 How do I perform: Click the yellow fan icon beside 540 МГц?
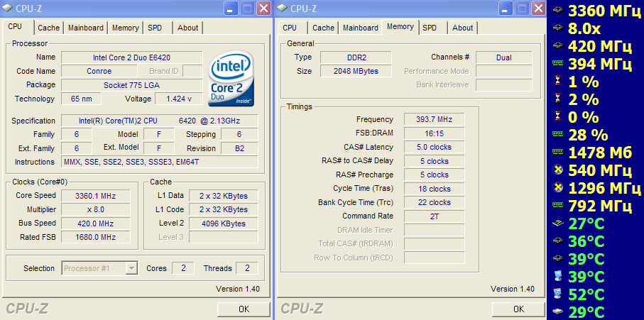557,170
